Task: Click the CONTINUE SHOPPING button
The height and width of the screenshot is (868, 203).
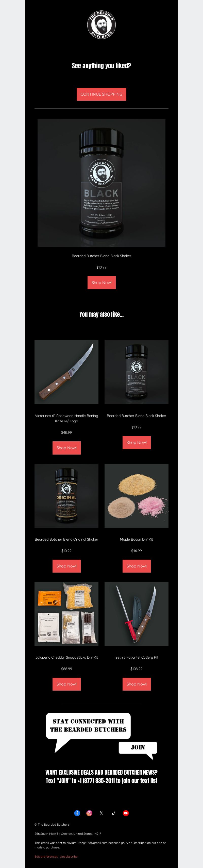Action: point(101,94)
